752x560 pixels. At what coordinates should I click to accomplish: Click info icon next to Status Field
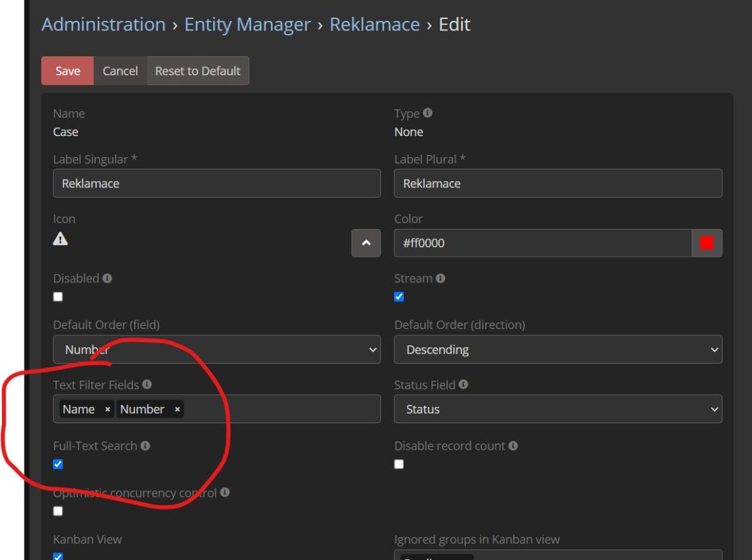pos(464,385)
